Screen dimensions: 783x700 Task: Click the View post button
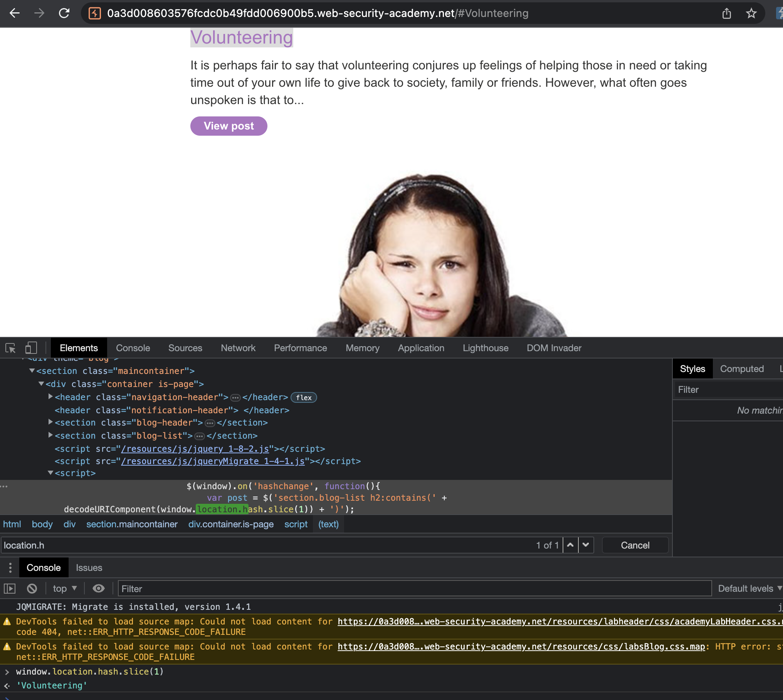click(x=229, y=126)
